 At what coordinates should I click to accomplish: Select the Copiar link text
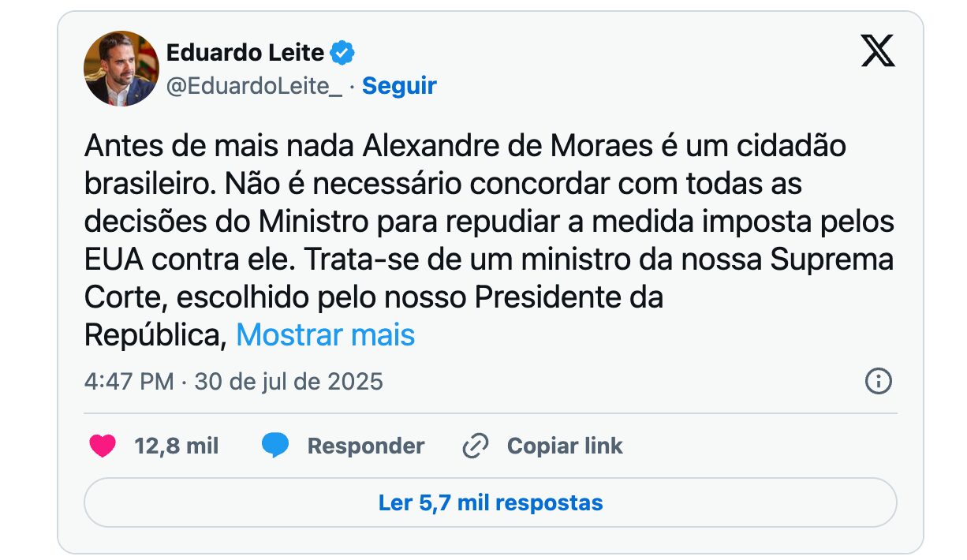click(x=565, y=446)
